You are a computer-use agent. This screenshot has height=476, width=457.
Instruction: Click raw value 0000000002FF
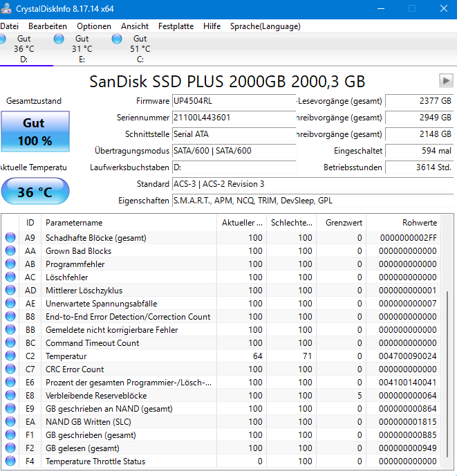(409, 238)
